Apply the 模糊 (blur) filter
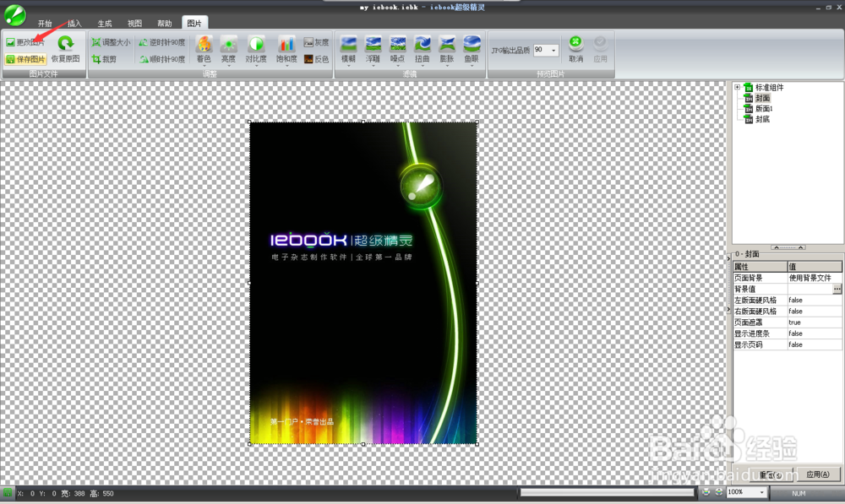This screenshot has height=504, width=845. pos(349,50)
